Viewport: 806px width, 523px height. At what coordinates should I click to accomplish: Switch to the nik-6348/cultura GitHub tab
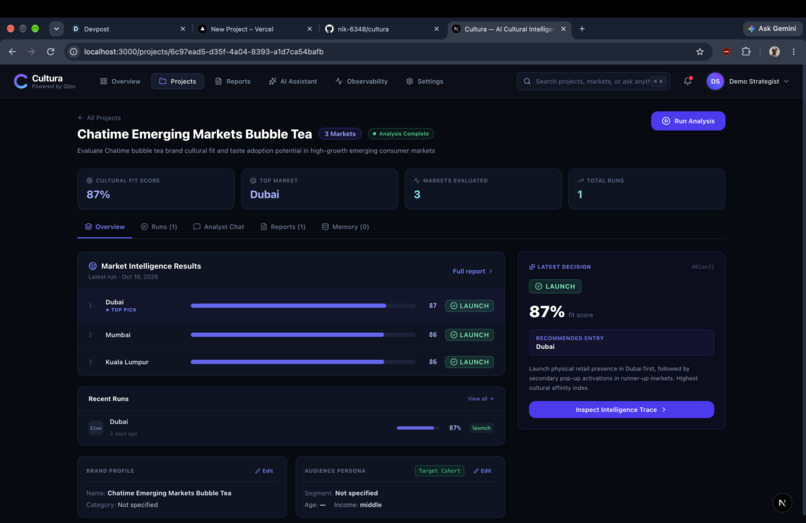click(x=382, y=29)
